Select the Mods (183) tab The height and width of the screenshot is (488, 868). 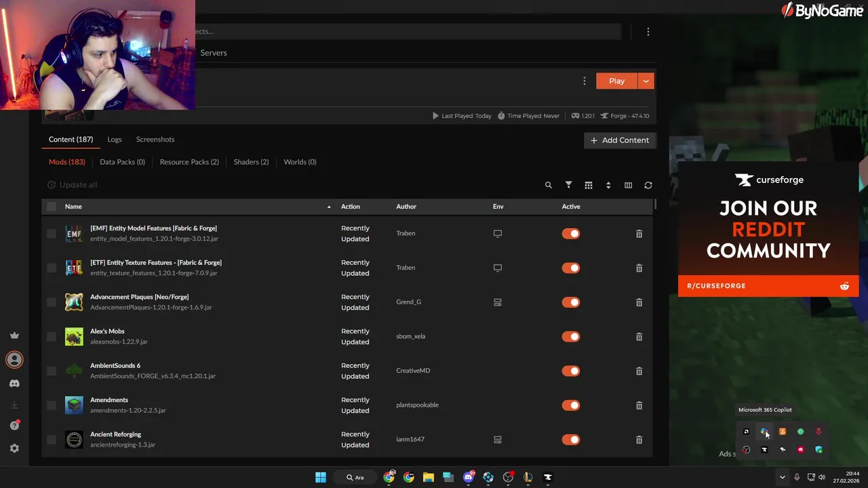(x=66, y=162)
